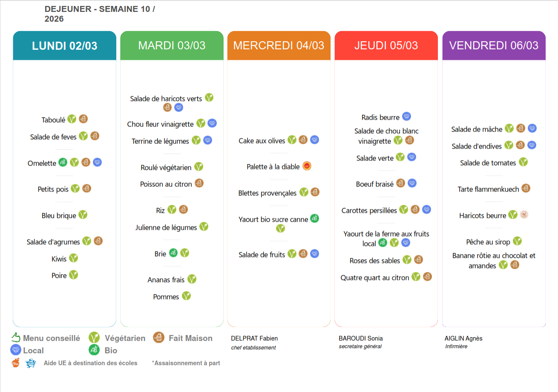Click the vegetarian icon next to Pêche au sirop
This screenshot has width=558, height=392.
[x=517, y=241]
